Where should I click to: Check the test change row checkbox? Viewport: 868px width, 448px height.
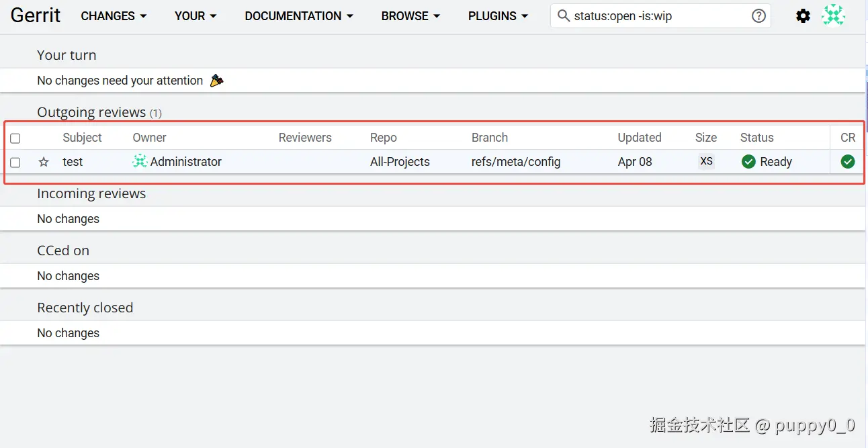pos(15,162)
